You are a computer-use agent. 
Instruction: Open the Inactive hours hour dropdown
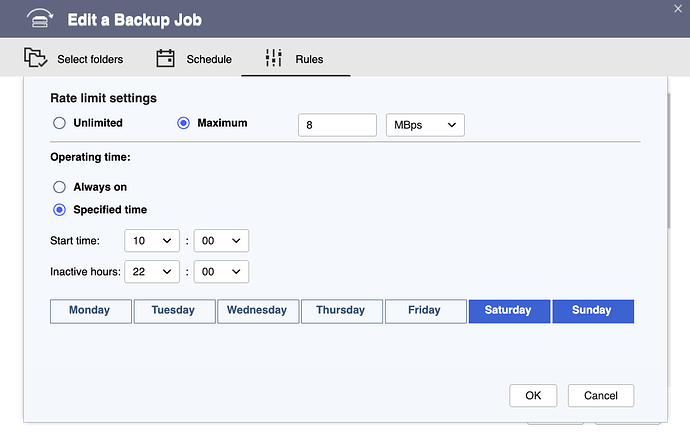(151, 272)
